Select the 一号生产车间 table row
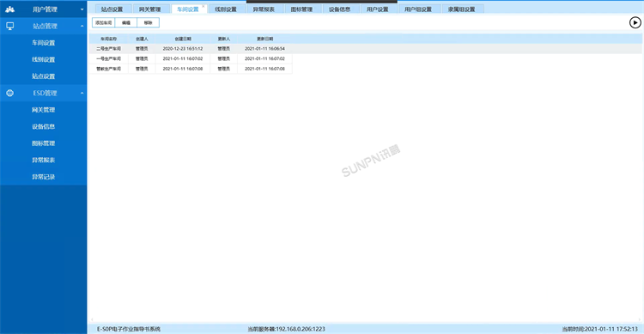The image size is (644, 334). 191,58
